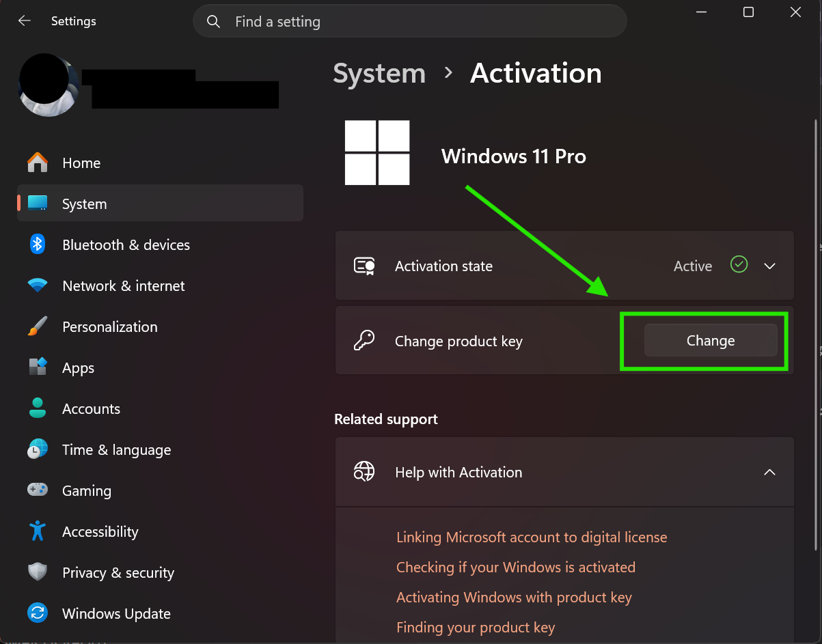The height and width of the screenshot is (644, 822).
Task: Select System in sidebar
Action: (160, 203)
